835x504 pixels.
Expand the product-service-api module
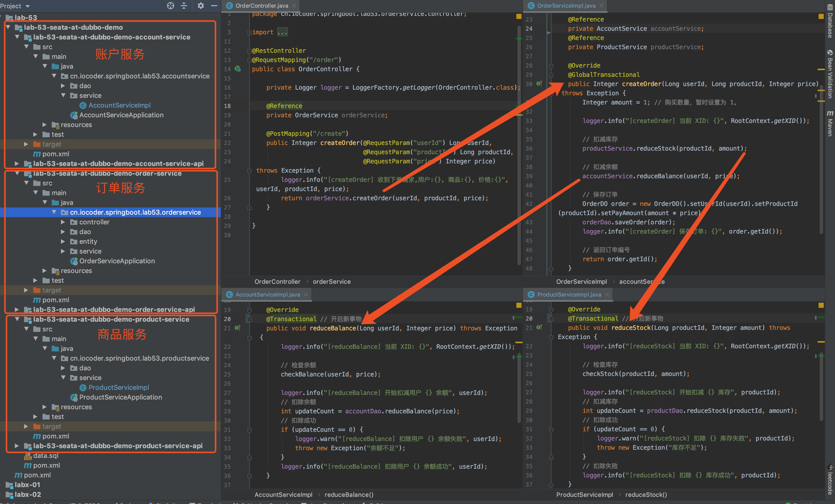coord(17,446)
